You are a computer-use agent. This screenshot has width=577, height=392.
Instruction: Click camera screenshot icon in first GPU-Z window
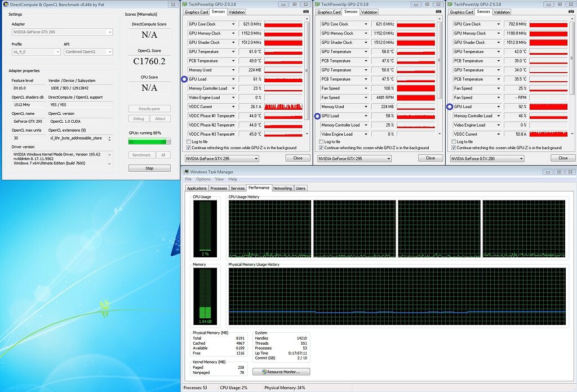(306, 12)
